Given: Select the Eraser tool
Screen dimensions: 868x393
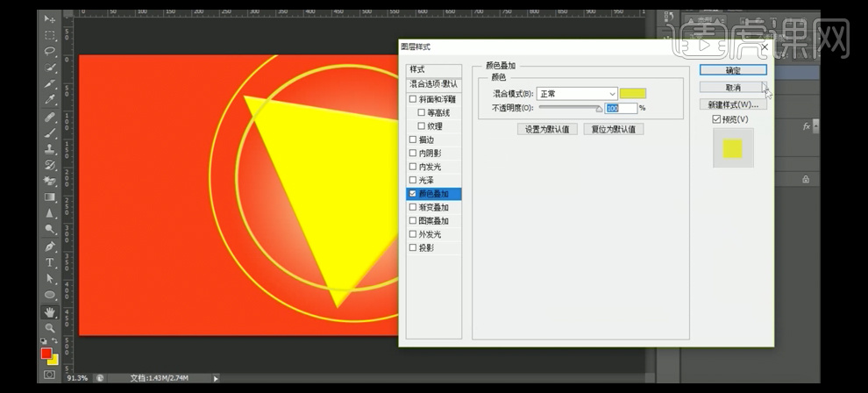Looking at the screenshot, I should (50, 181).
